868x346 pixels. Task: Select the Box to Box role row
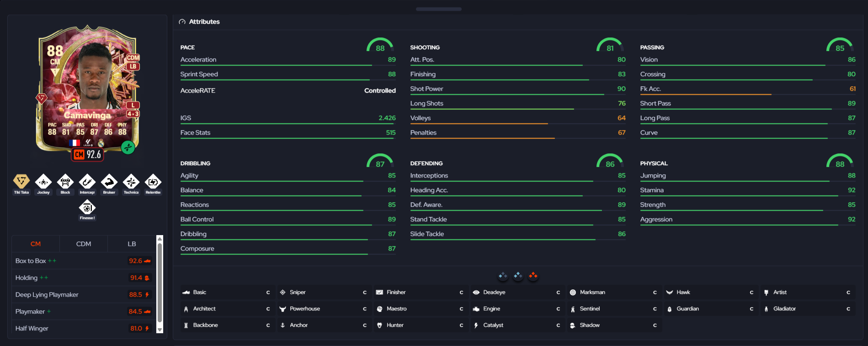click(x=83, y=261)
